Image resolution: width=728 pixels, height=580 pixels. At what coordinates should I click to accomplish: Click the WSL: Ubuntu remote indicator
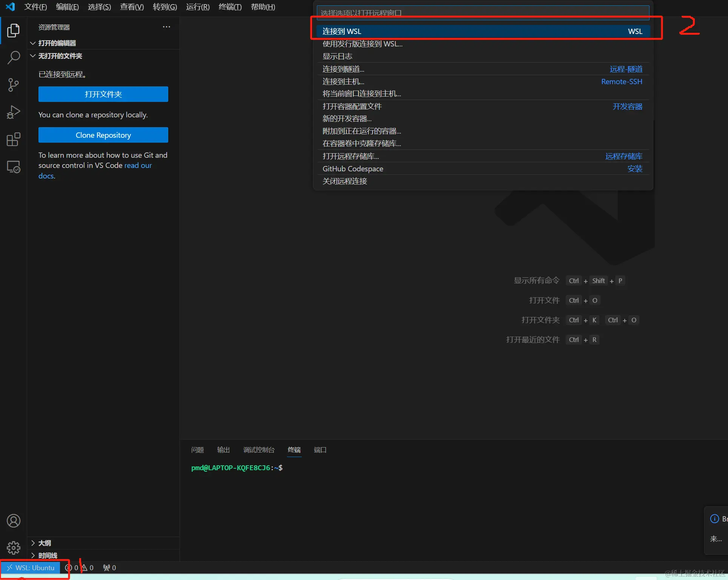pos(30,568)
